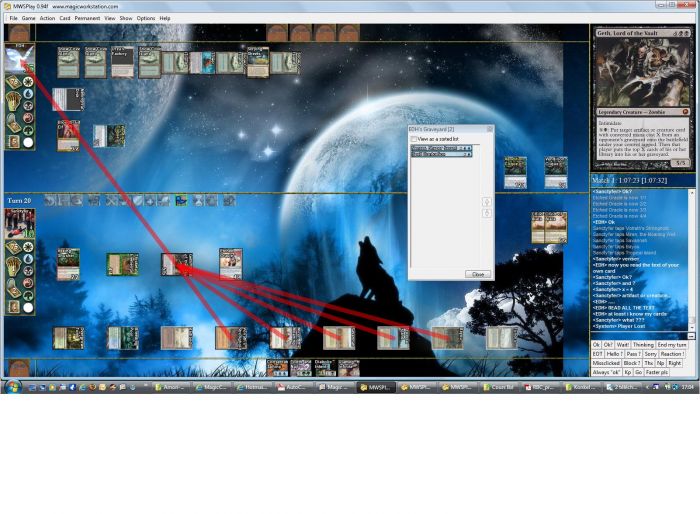Open the Game menu

click(28, 18)
